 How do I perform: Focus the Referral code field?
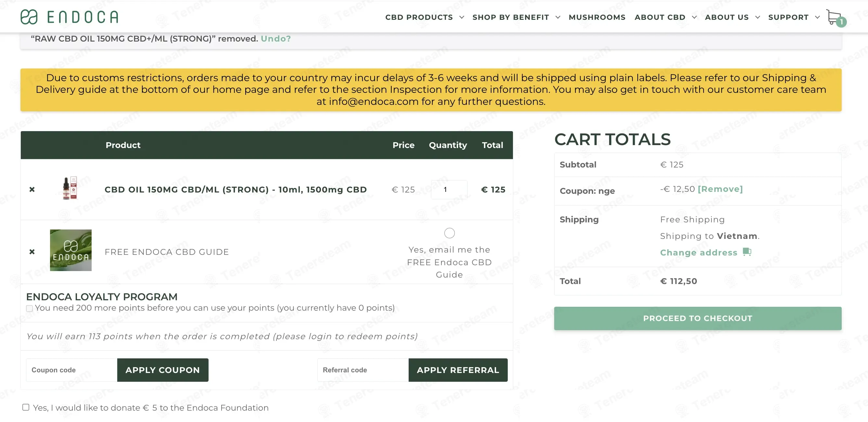pos(363,370)
